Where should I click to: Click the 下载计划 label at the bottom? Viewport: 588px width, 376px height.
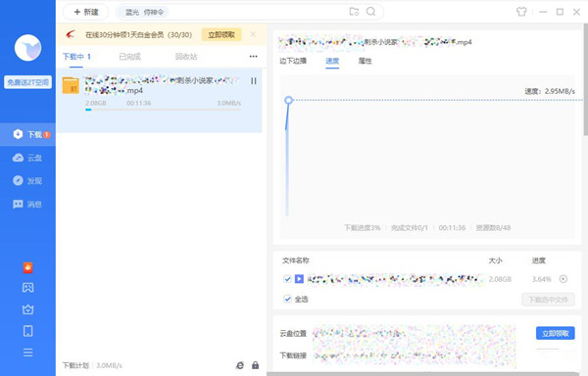[75, 365]
